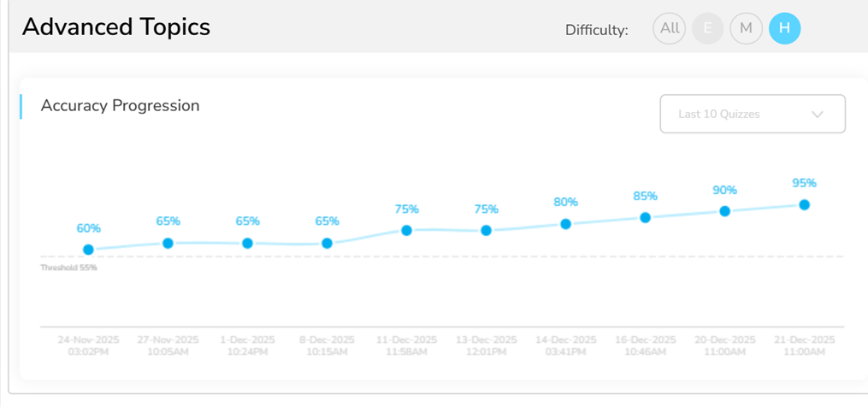The image size is (868, 407).
Task: Click the chevron arrow in quiz range dropdown
Action: pos(817,115)
